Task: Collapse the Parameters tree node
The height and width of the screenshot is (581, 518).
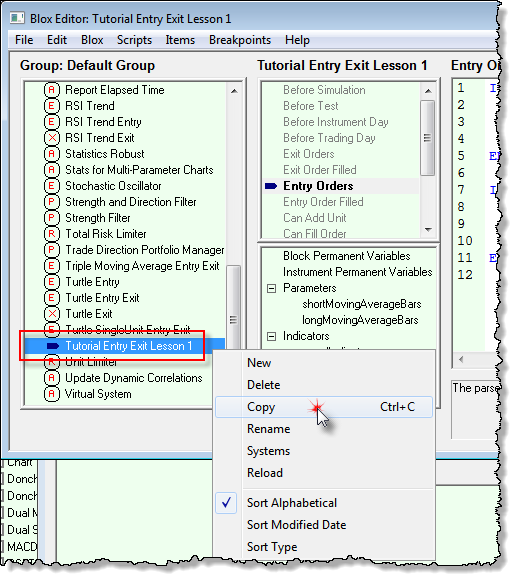Action: click(272, 288)
